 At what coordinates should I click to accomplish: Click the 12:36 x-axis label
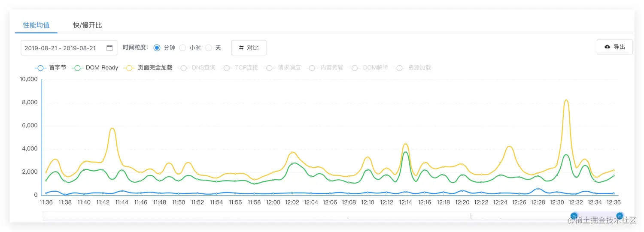point(614,202)
